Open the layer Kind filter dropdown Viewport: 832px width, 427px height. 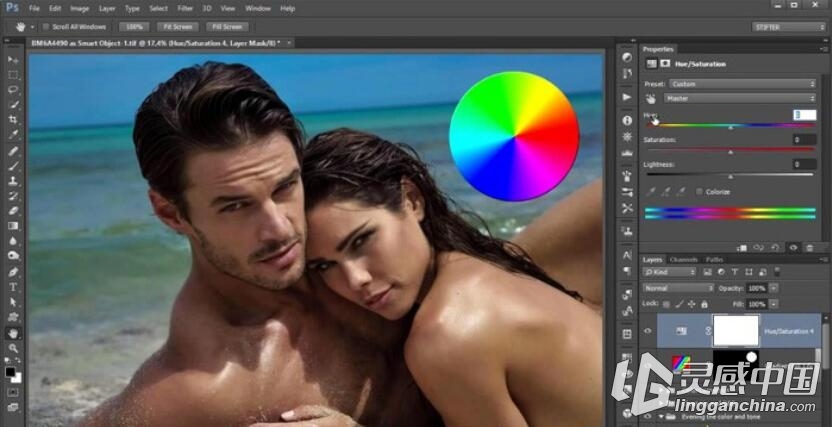pos(669,272)
